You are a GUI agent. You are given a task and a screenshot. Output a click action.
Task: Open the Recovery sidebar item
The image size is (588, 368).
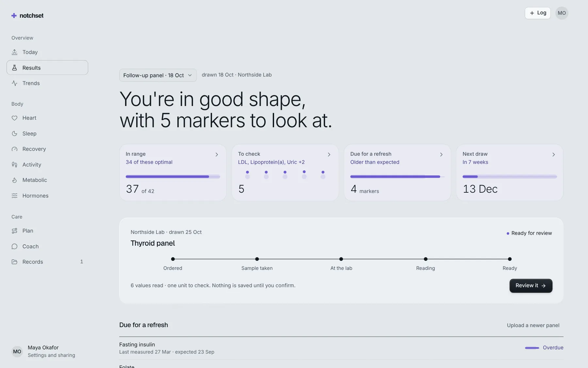click(x=47, y=149)
